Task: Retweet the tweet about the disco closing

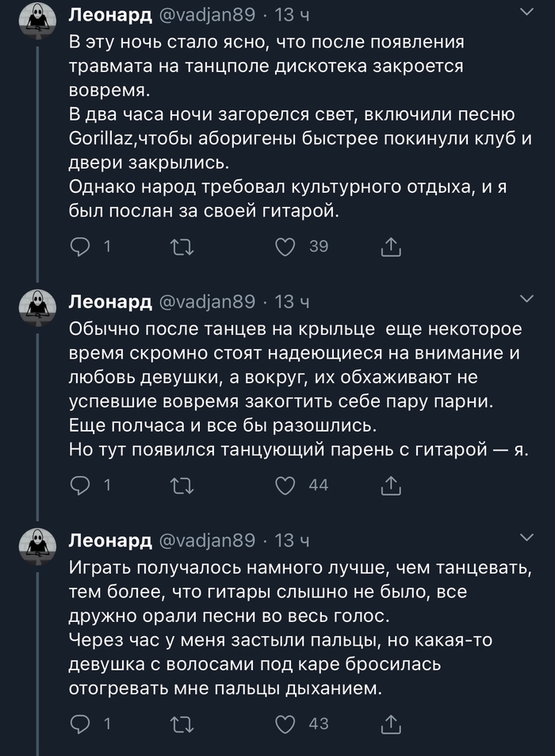Action: point(182,248)
